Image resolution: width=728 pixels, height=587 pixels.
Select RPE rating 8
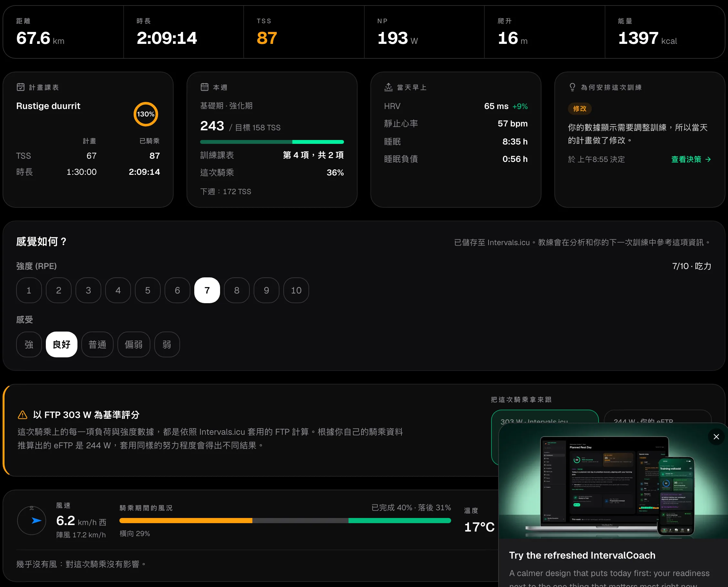pos(237,290)
